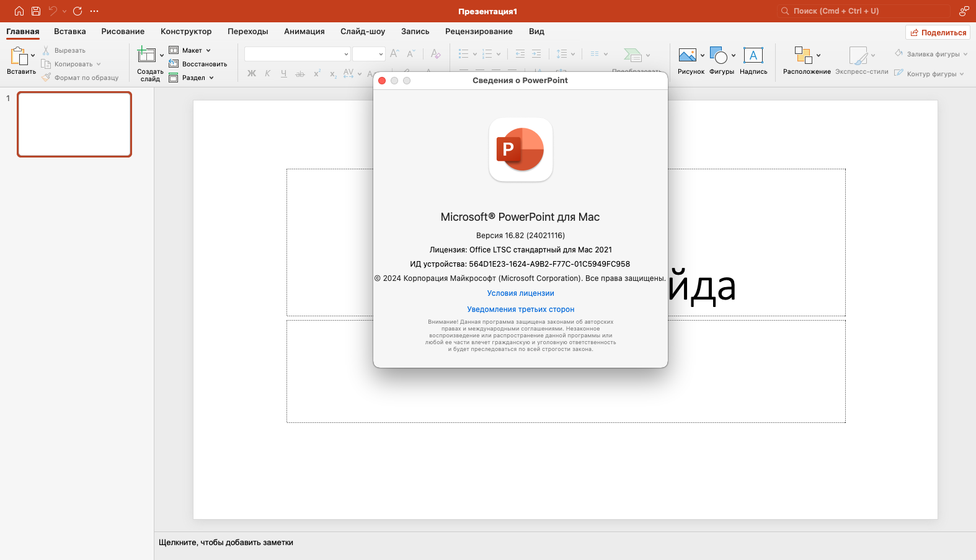Click the Вставить paste clipboard icon
This screenshot has width=976, height=560.
click(18, 56)
